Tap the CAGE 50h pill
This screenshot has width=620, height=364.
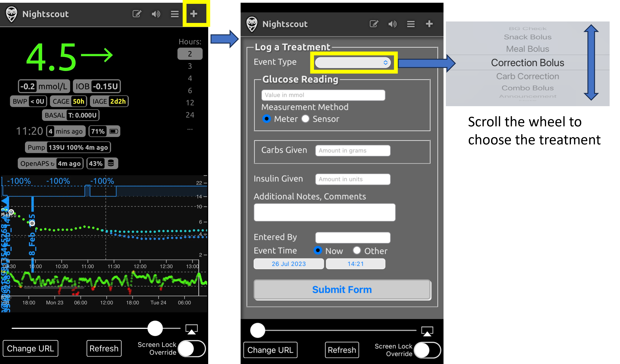(x=68, y=101)
